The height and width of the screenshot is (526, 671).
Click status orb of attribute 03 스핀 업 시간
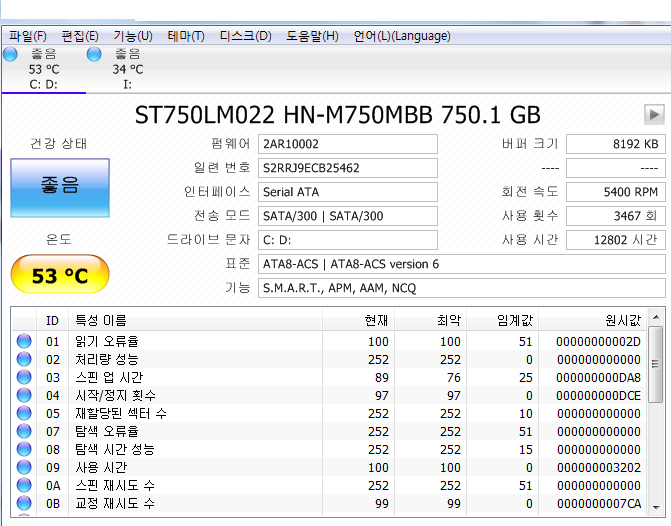(x=24, y=377)
